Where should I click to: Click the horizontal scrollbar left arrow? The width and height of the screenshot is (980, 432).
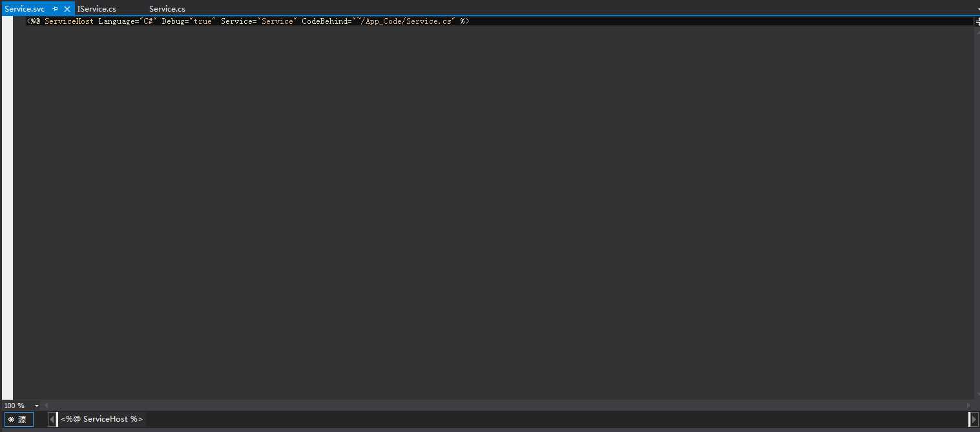(46, 406)
